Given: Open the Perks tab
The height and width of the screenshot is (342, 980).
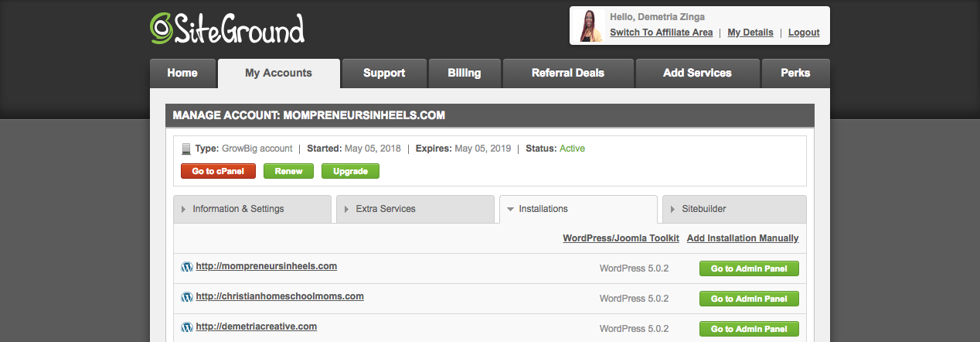Looking at the screenshot, I should point(795,74).
